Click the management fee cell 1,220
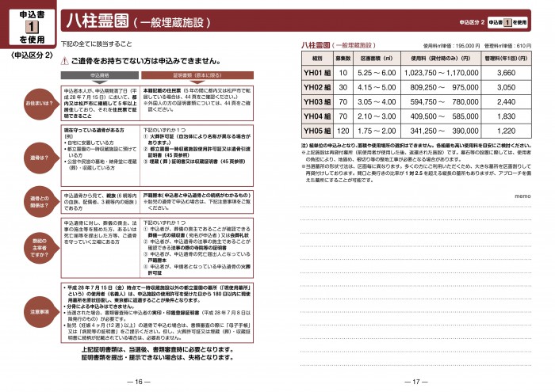This screenshot has height=392, width=555. [506, 131]
